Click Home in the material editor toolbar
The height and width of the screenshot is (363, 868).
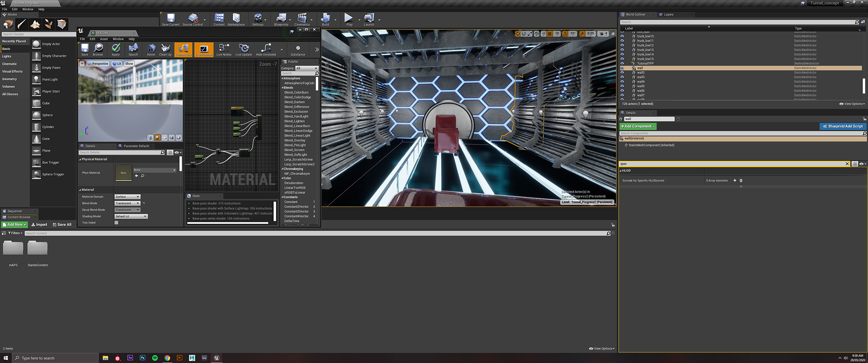coord(151,50)
